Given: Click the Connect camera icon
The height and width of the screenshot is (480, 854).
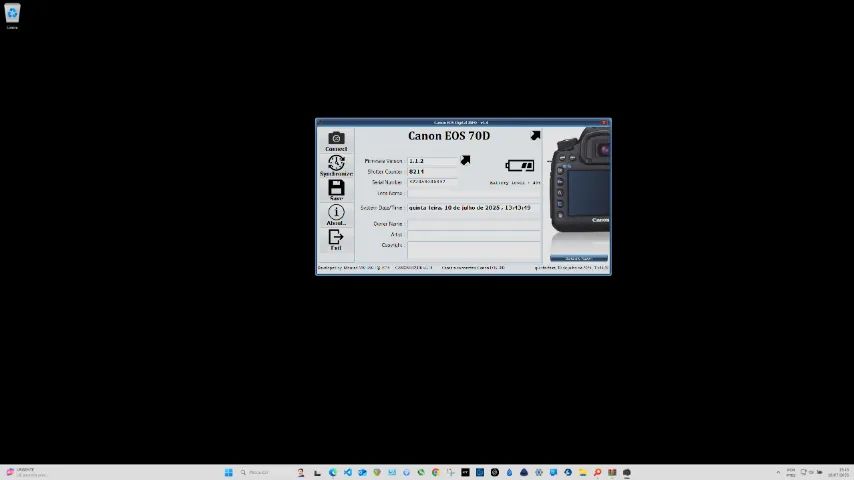Looking at the screenshot, I should 336,139.
